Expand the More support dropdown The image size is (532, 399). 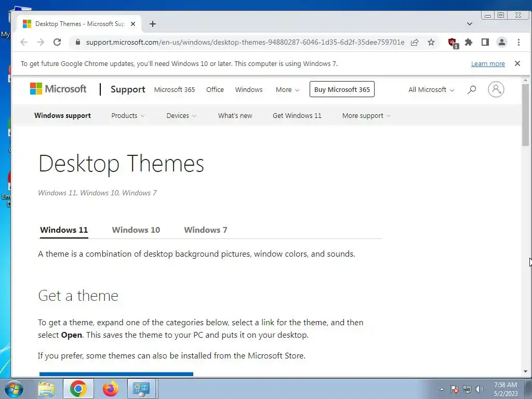coord(366,115)
